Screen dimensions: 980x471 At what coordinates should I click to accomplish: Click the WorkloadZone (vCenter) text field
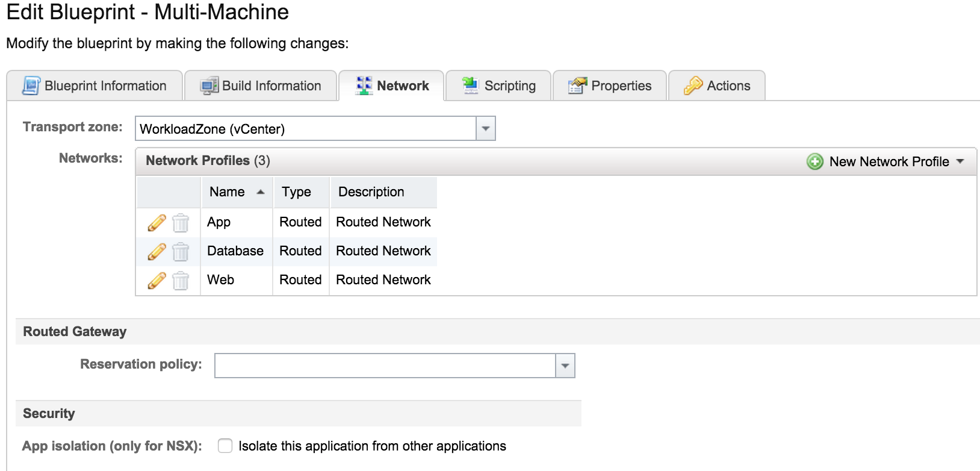click(x=306, y=128)
